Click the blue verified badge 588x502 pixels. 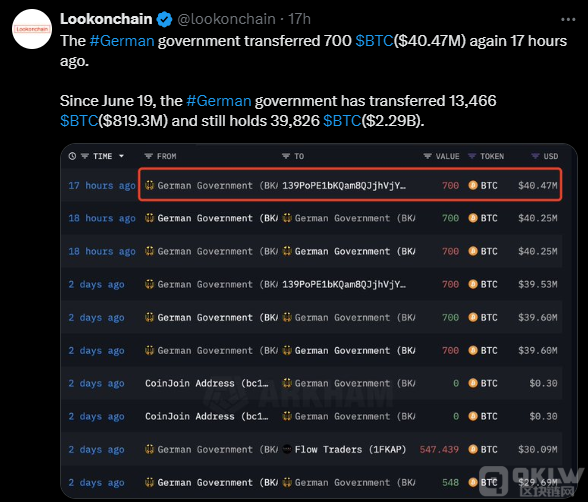[164, 19]
